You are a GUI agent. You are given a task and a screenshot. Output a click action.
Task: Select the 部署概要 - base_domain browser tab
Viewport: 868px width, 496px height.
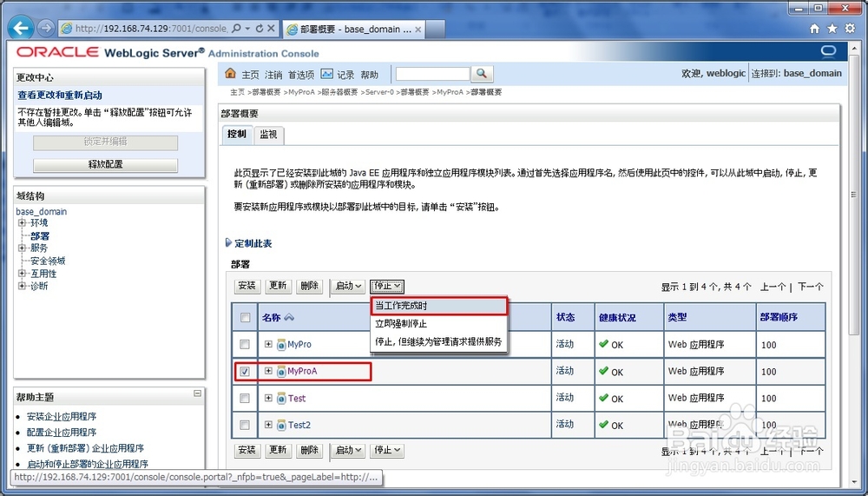coord(355,30)
